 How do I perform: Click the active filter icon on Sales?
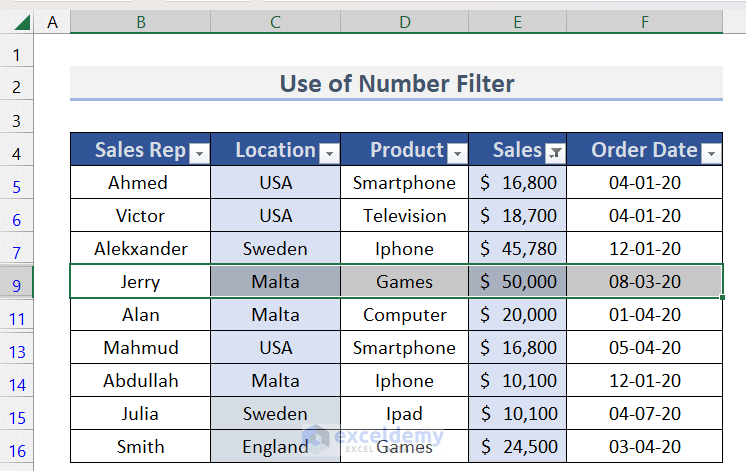click(555, 153)
